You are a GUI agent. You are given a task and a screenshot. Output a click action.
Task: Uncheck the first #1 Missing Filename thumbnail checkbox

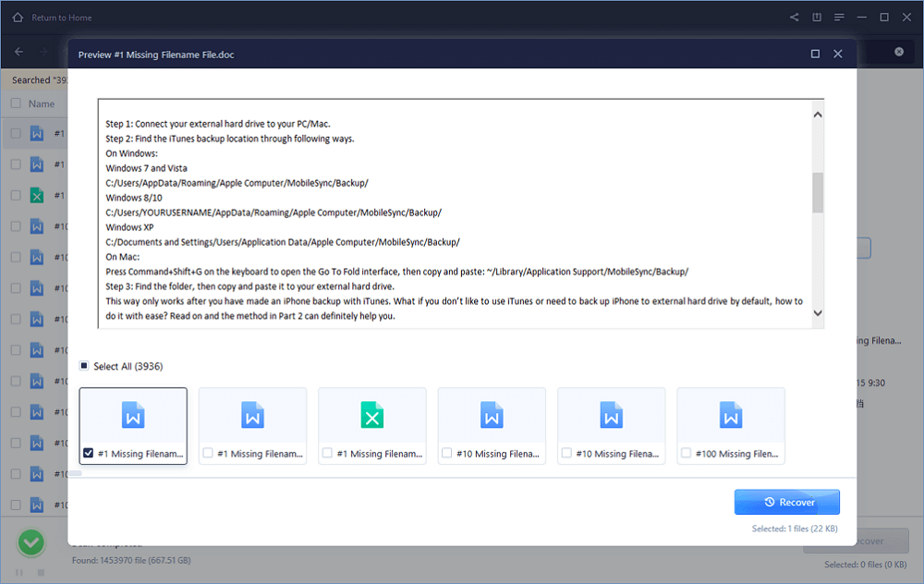click(89, 453)
